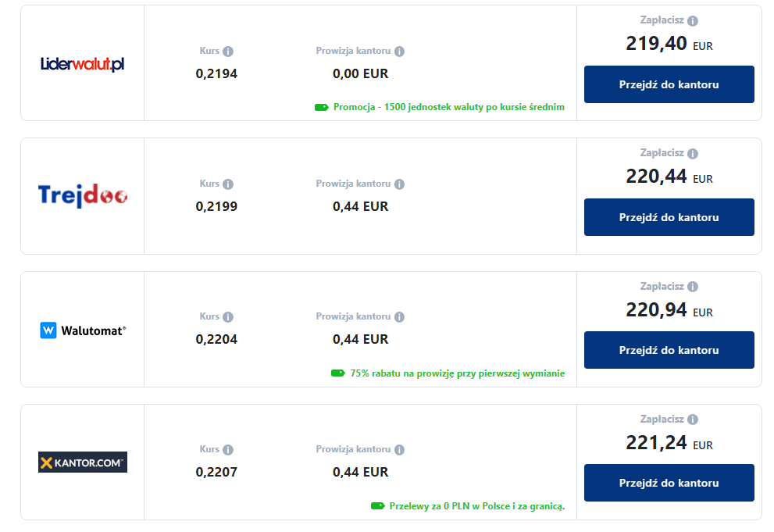774x532 pixels.
Task: Click the Liderwalut.pl logo
Action: pyautogui.click(x=82, y=64)
